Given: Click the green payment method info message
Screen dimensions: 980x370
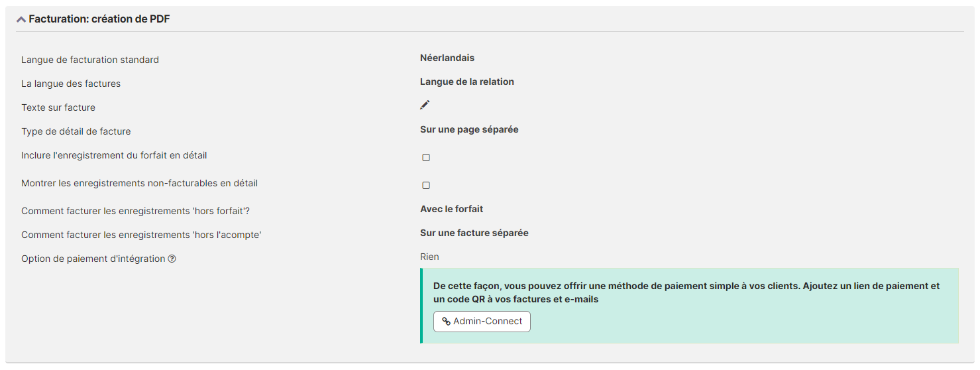Looking at the screenshot, I should coord(689,306).
